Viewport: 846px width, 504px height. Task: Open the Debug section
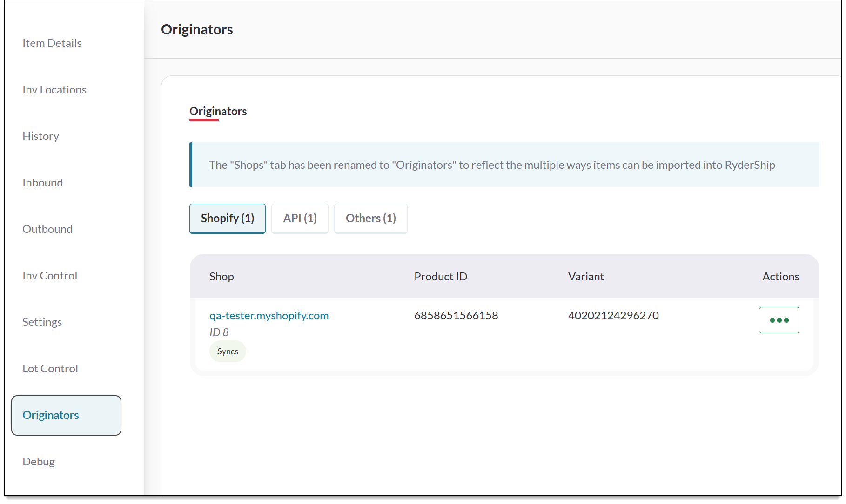click(39, 461)
